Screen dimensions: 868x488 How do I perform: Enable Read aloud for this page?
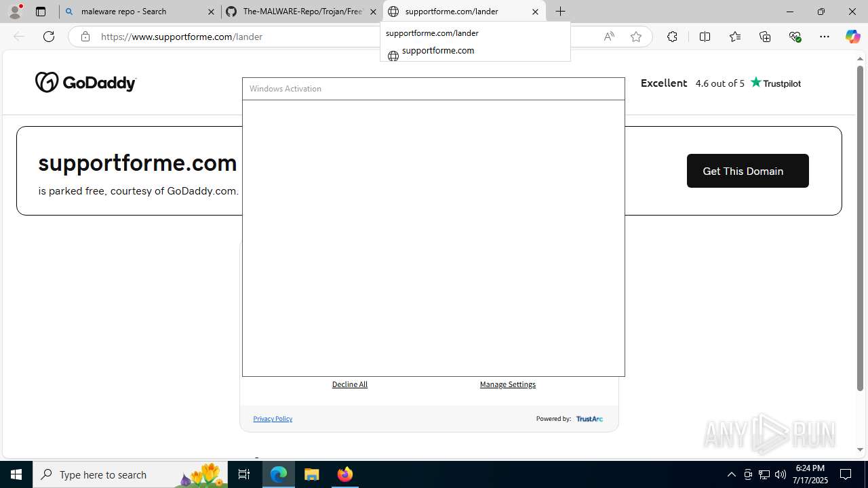(609, 37)
